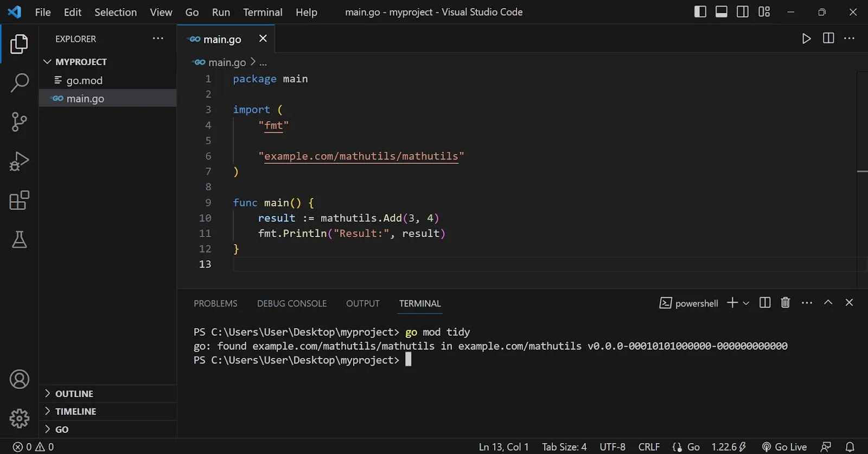Open Explorer Views and More Actions ellipsis

pos(158,39)
